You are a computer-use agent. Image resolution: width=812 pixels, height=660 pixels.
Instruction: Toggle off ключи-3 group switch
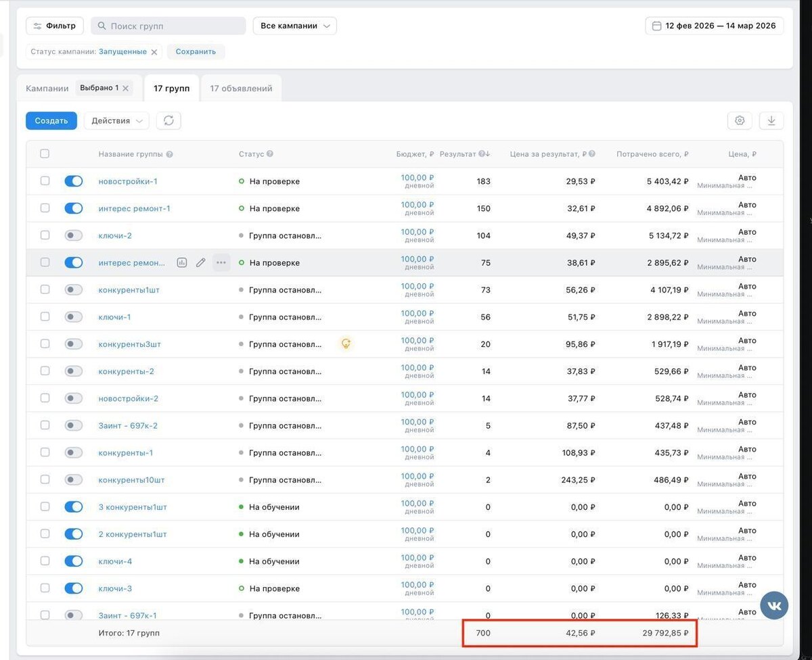[74, 588]
